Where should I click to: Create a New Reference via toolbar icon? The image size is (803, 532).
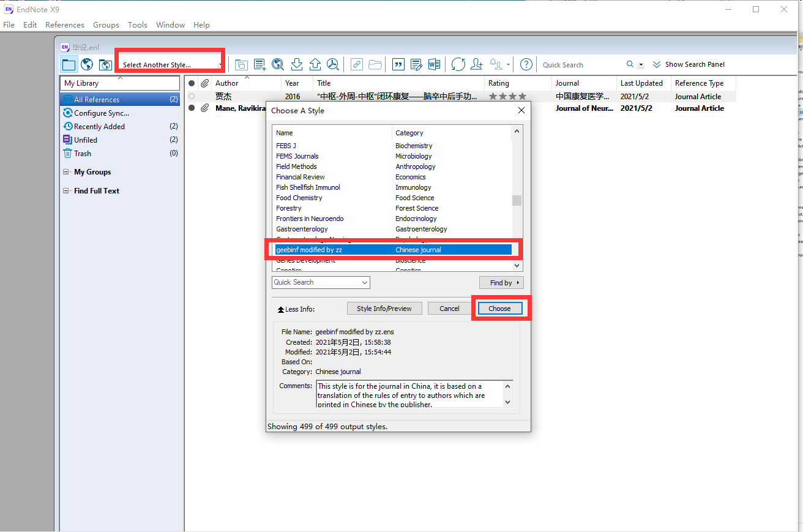coord(260,64)
